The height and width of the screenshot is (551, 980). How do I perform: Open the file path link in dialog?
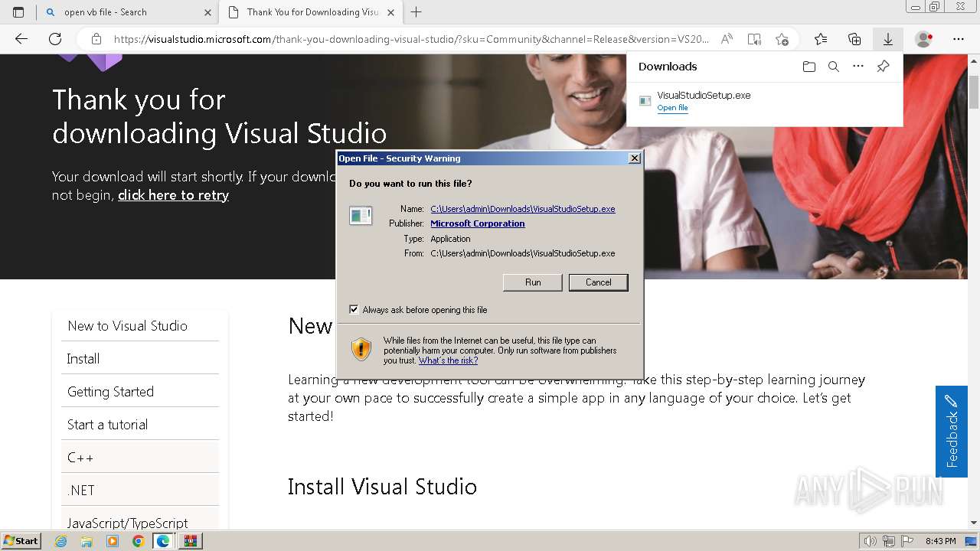(523, 209)
